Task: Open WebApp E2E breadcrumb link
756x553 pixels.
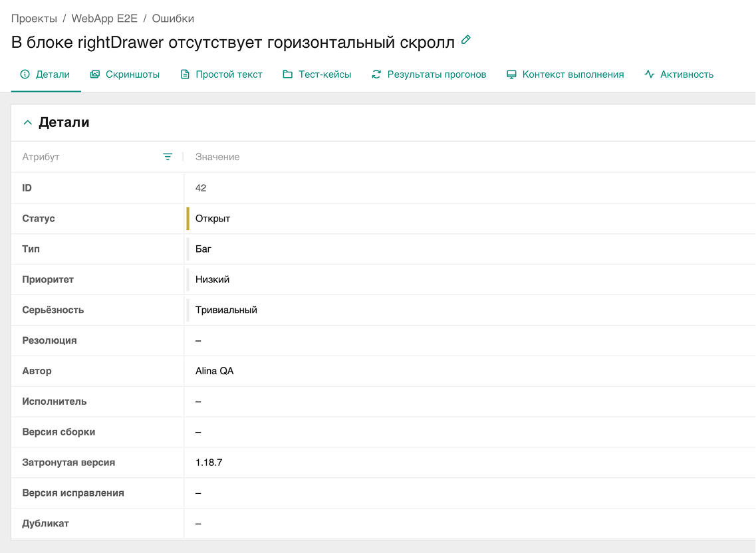Action: click(104, 19)
